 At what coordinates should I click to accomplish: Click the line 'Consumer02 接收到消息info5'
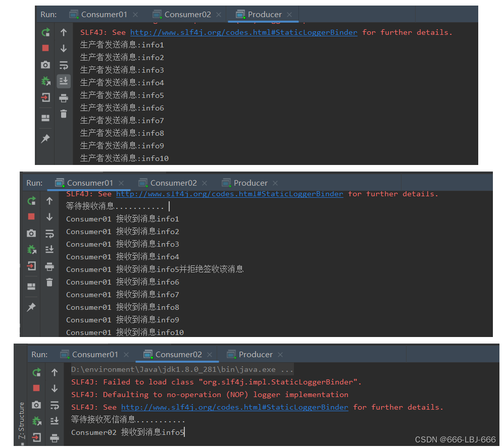[128, 432]
